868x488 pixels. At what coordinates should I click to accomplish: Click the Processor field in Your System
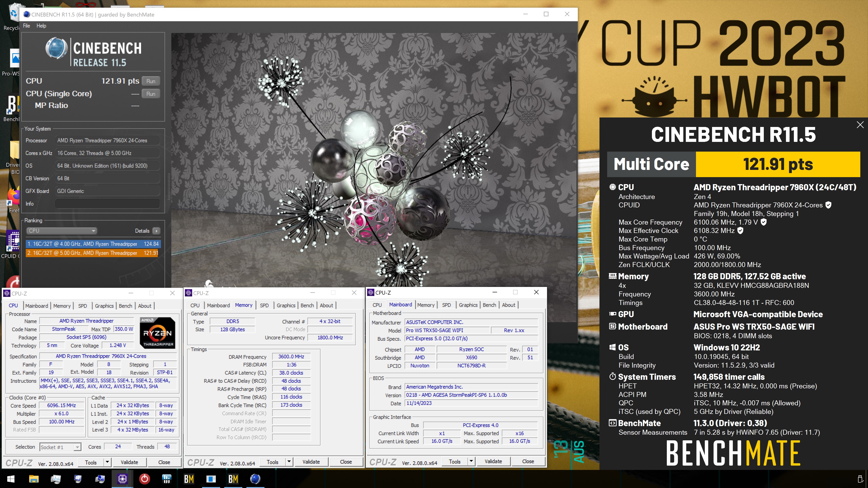tap(107, 141)
